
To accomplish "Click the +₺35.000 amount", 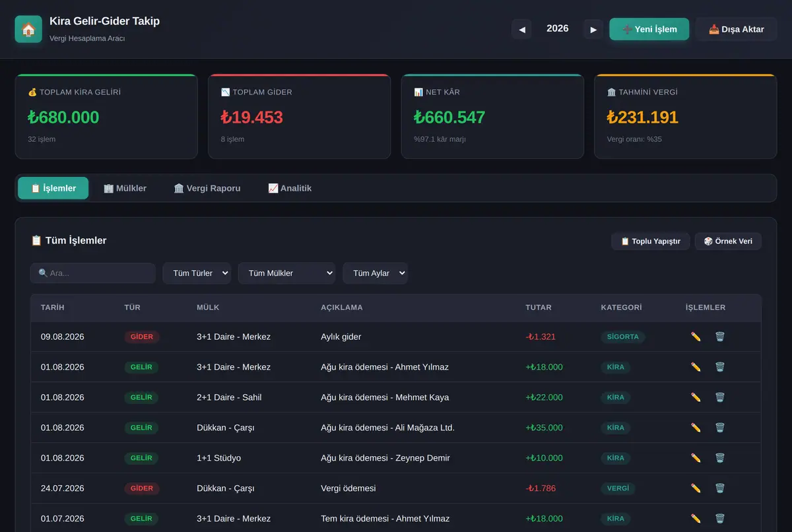I will (544, 428).
